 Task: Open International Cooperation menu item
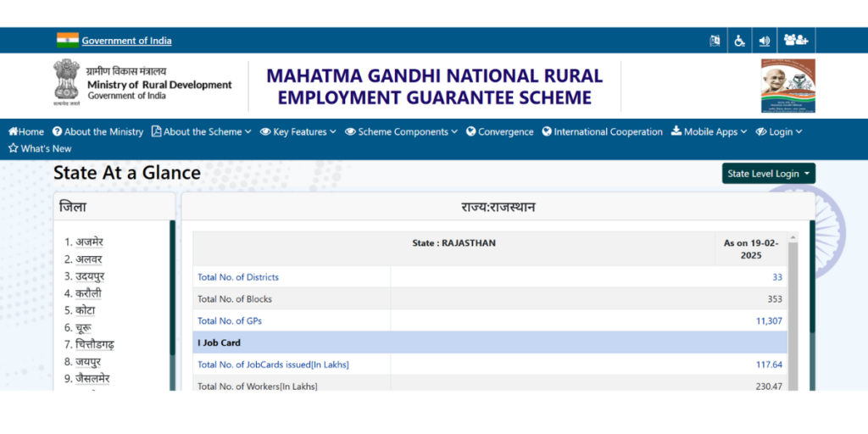pyautogui.click(x=603, y=131)
